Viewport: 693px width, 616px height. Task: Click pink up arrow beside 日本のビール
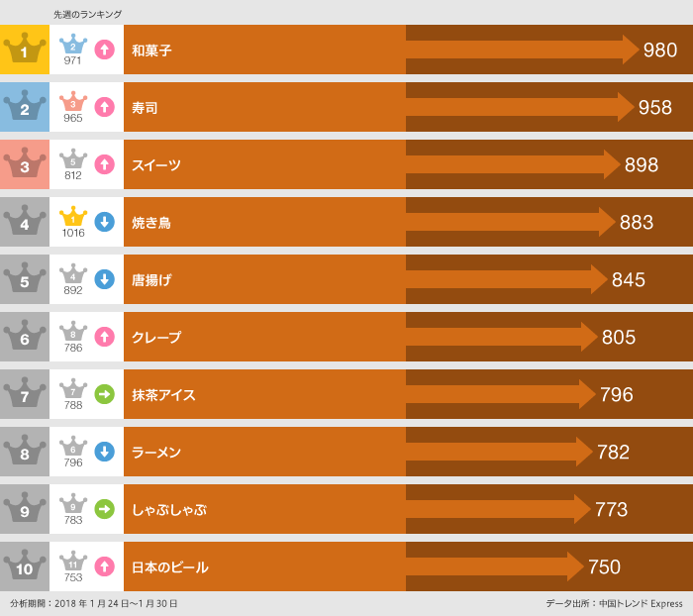105,566
